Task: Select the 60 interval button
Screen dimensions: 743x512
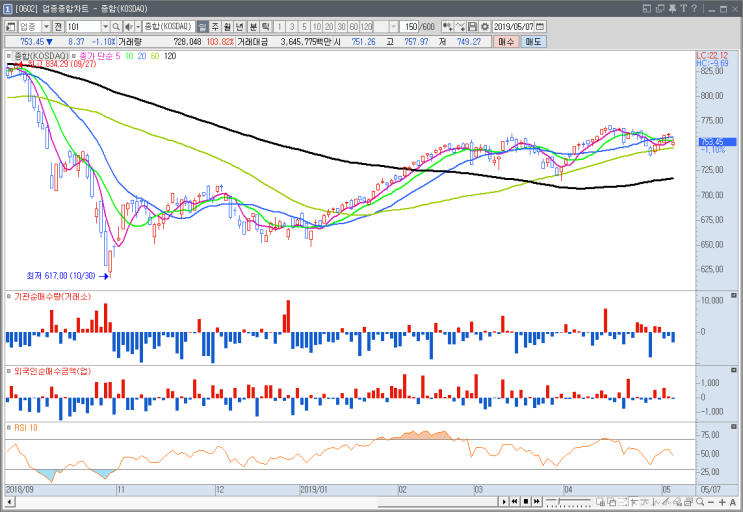Action: coord(353,27)
